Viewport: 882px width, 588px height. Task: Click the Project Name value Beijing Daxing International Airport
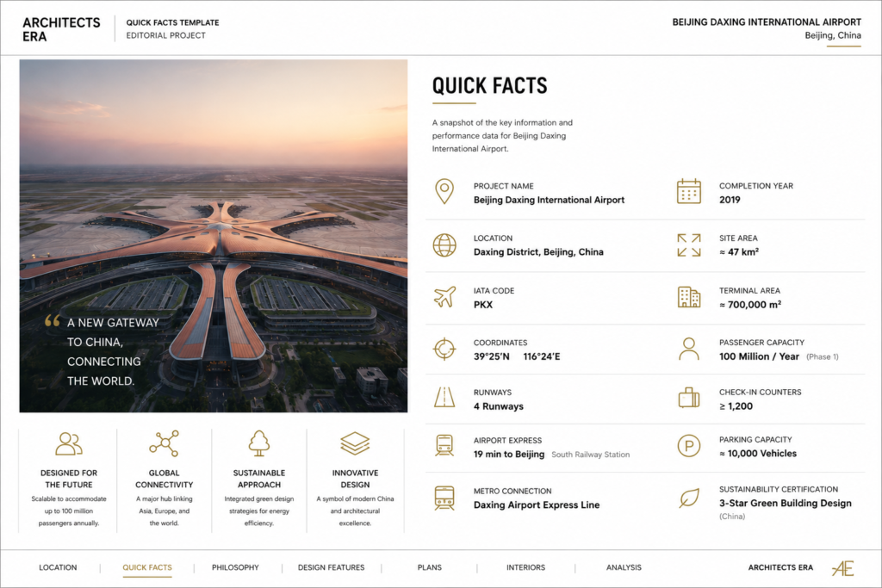coord(549,200)
